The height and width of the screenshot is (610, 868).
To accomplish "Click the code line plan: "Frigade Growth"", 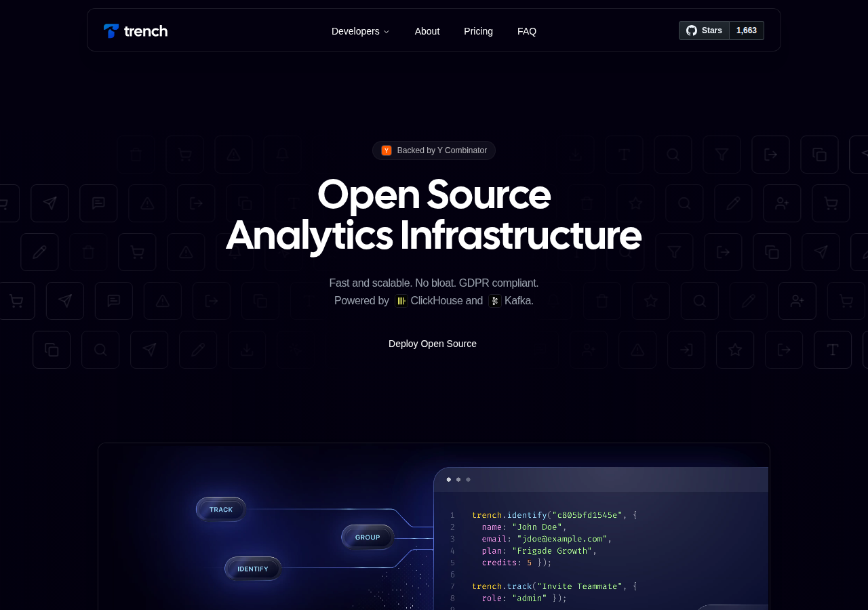I will coord(540,551).
